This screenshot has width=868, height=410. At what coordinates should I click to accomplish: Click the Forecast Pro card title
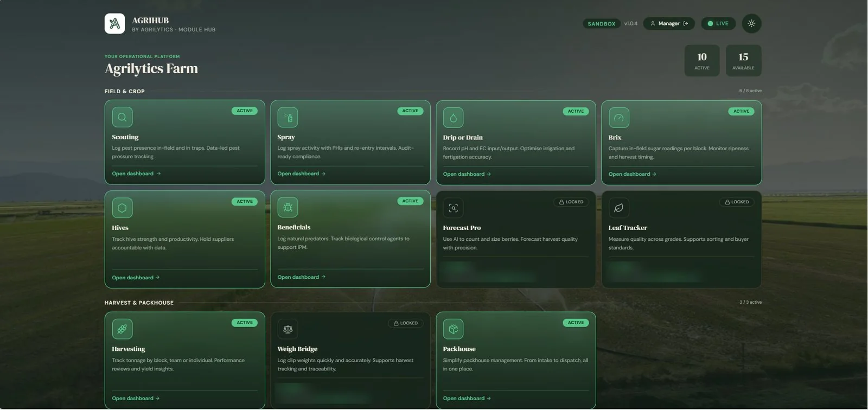click(x=462, y=228)
